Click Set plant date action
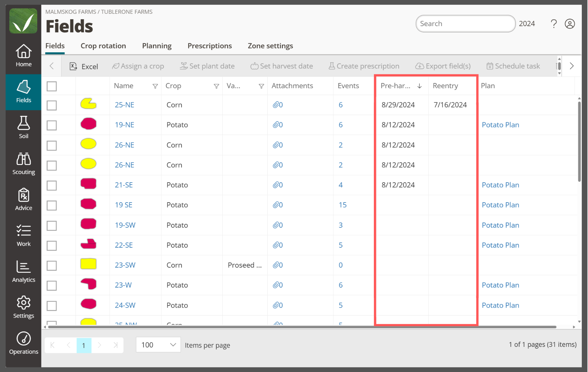 [x=207, y=66]
